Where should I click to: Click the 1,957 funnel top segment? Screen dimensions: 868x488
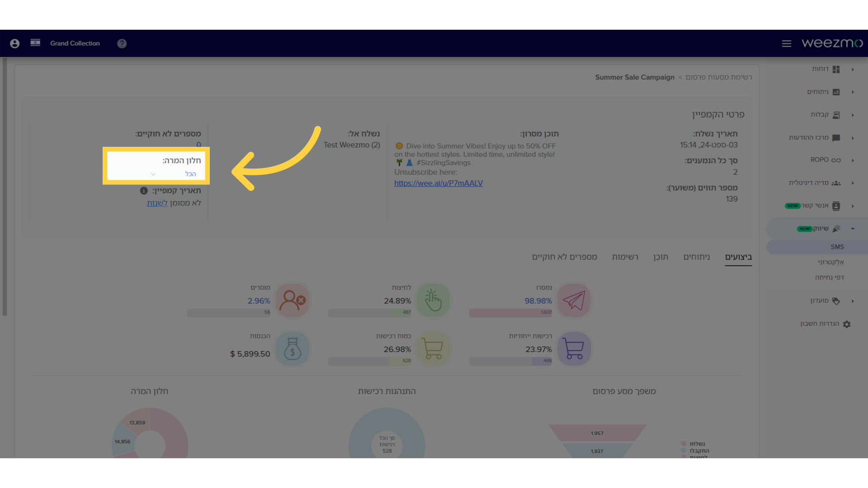tap(597, 433)
